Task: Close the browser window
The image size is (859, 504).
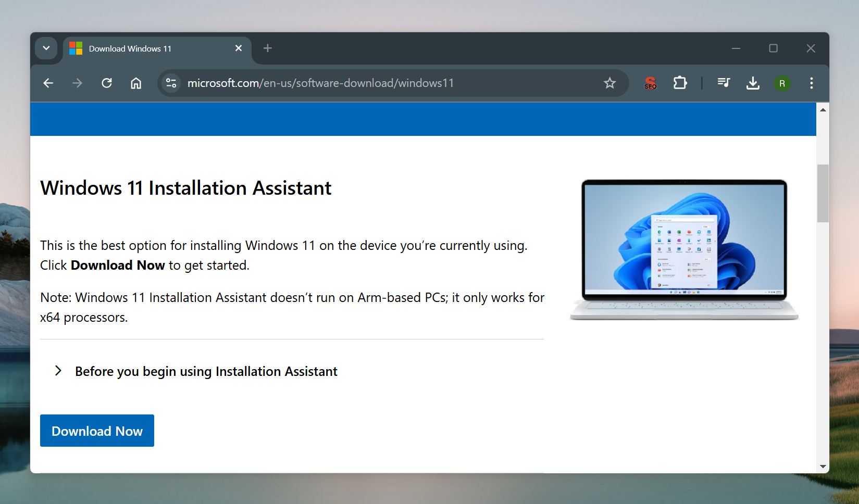Action: [811, 48]
